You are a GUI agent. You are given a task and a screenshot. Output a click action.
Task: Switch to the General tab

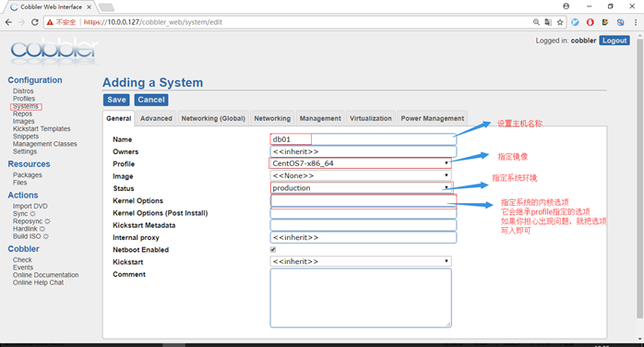click(119, 118)
